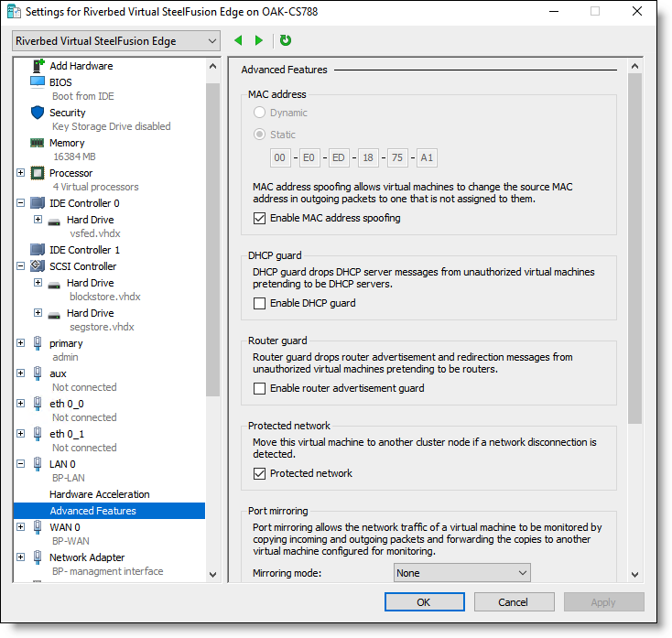Expand the vsfed.vhdx Hard Drive node
Image resolution: width=672 pixels, height=638 pixels.
coord(38,219)
